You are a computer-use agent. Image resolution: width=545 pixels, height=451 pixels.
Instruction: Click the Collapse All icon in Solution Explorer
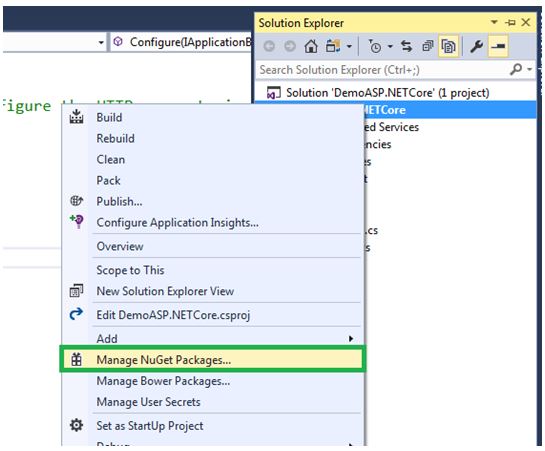coord(428,46)
